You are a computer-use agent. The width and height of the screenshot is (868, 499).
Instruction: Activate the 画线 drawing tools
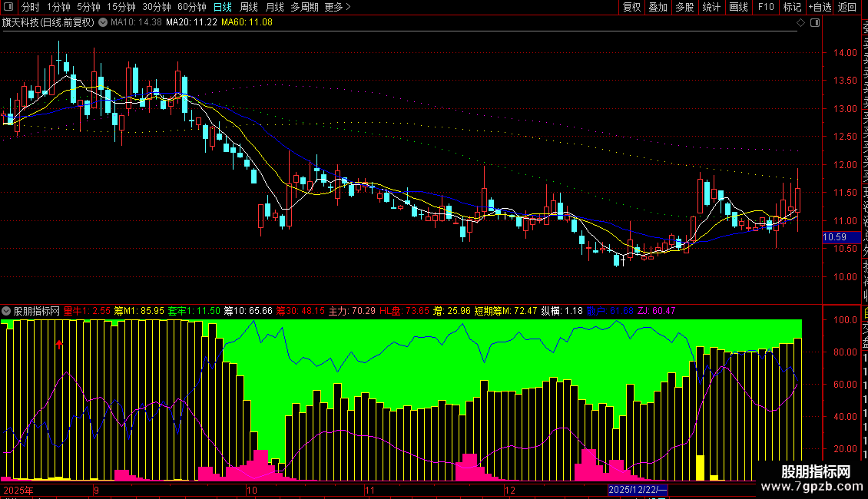[738, 7]
